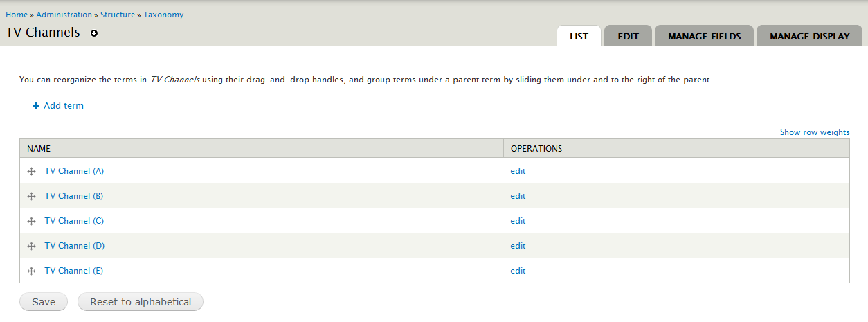The height and width of the screenshot is (322, 868).
Task: Switch to the Edit tab
Action: pyautogui.click(x=628, y=36)
